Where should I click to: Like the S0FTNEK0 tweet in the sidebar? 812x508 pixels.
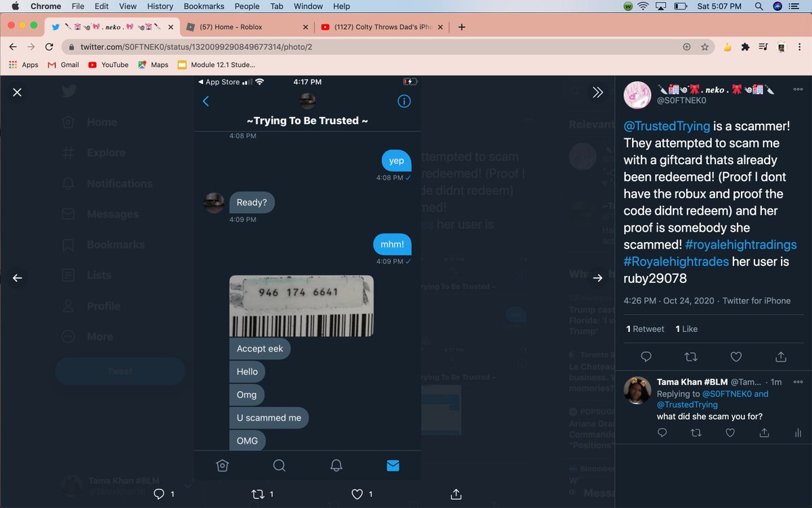[736, 356]
